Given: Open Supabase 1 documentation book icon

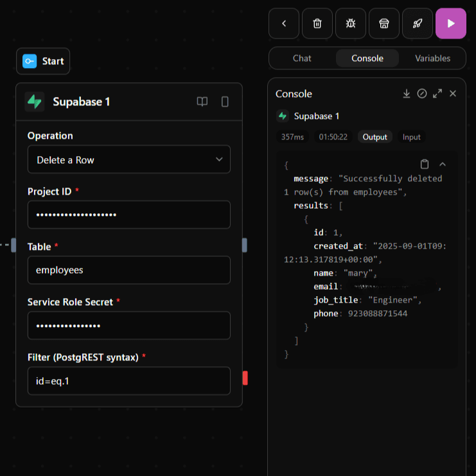Looking at the screenshot, I should point(202,101).
